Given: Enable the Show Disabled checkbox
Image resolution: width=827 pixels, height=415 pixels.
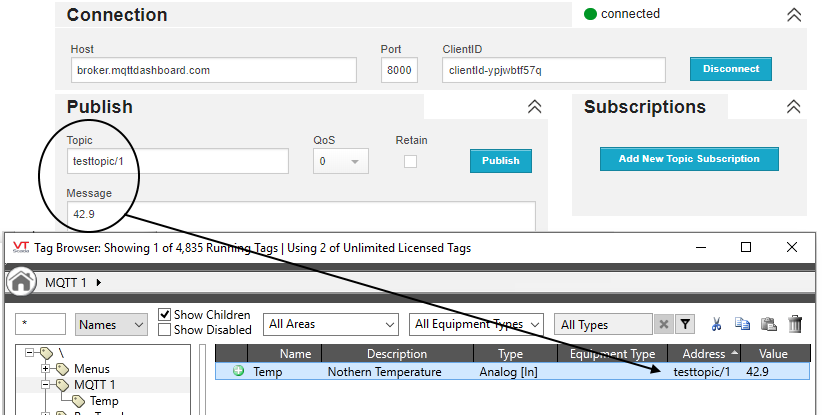Looking at the screenshot, I should click(165, 330).
